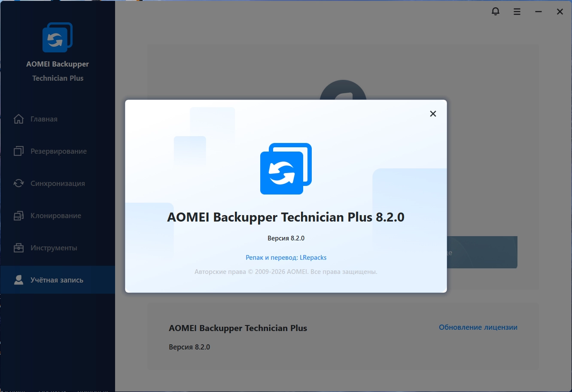Open the hamburger menu in the title bar
The height and width of the screenshot is (392, 572).
(517, 12)
